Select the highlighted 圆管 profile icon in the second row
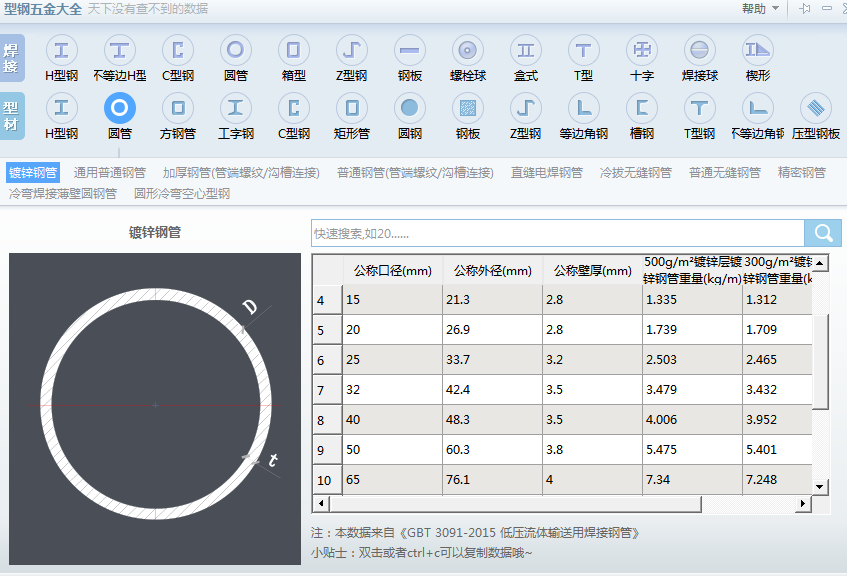The image size is (847, 576). point(119,108)
